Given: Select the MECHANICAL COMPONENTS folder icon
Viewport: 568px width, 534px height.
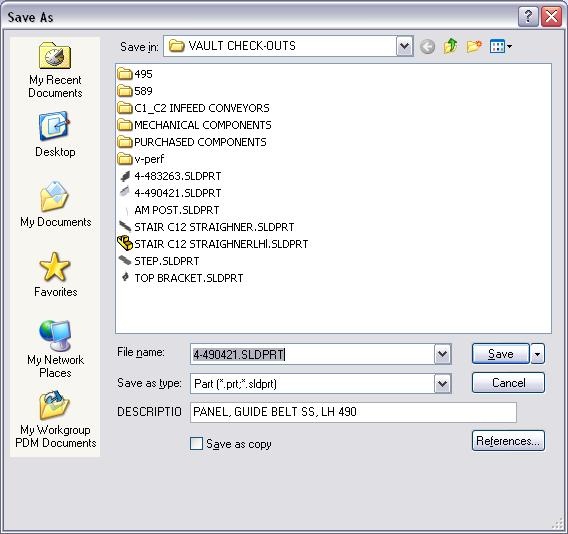Looking at the screenshot, I should click(x=125, y=125).
